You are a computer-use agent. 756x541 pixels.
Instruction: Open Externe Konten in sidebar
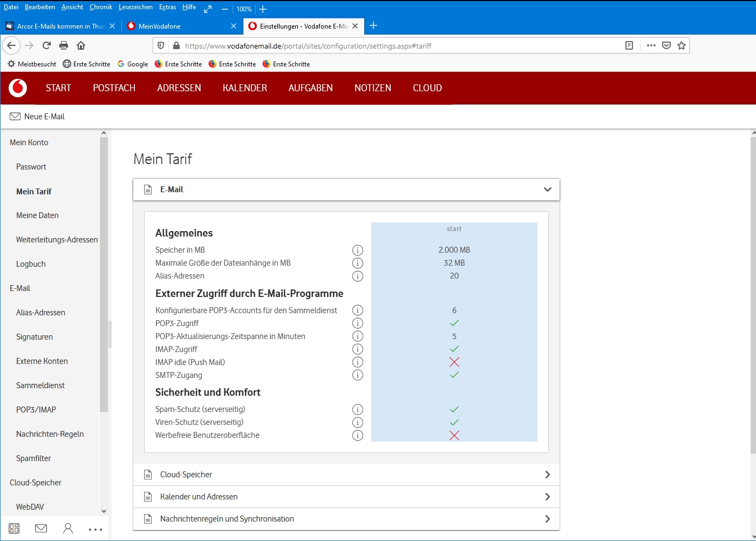pos(42,361)
